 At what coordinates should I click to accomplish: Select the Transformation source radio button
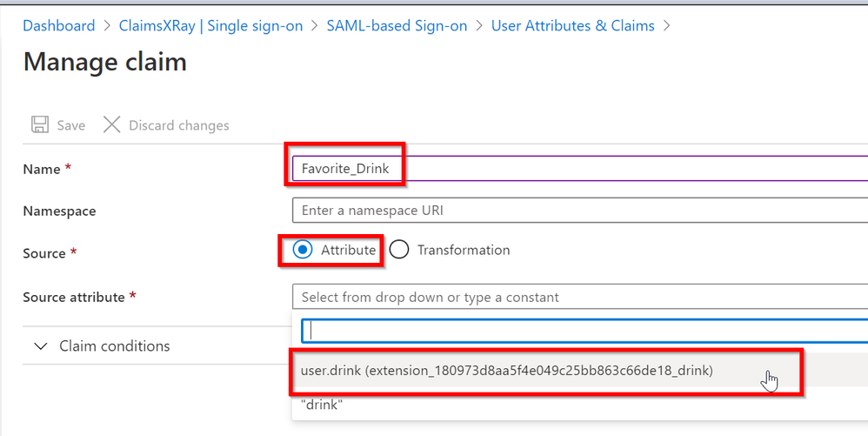(399, 250)
